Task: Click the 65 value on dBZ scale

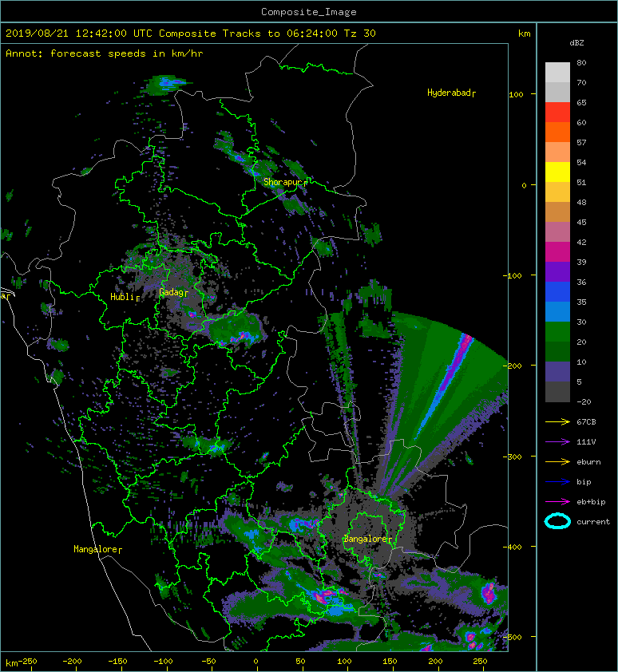Action: pyautogui.click(x=581, y=102)
